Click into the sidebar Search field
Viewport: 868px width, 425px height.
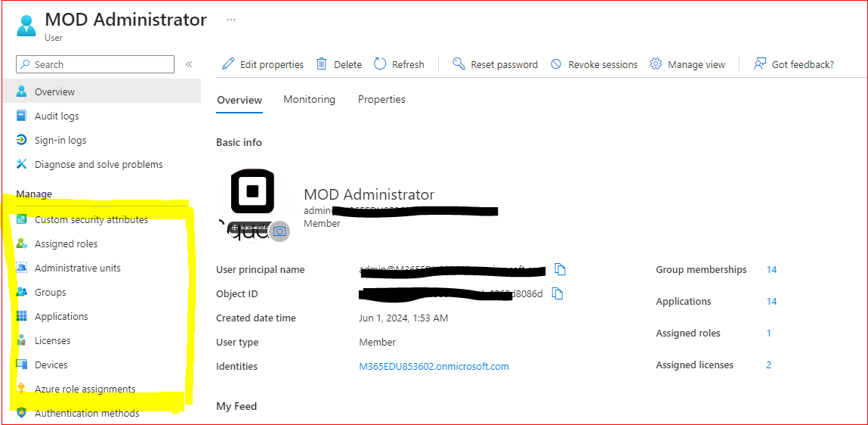95,64
